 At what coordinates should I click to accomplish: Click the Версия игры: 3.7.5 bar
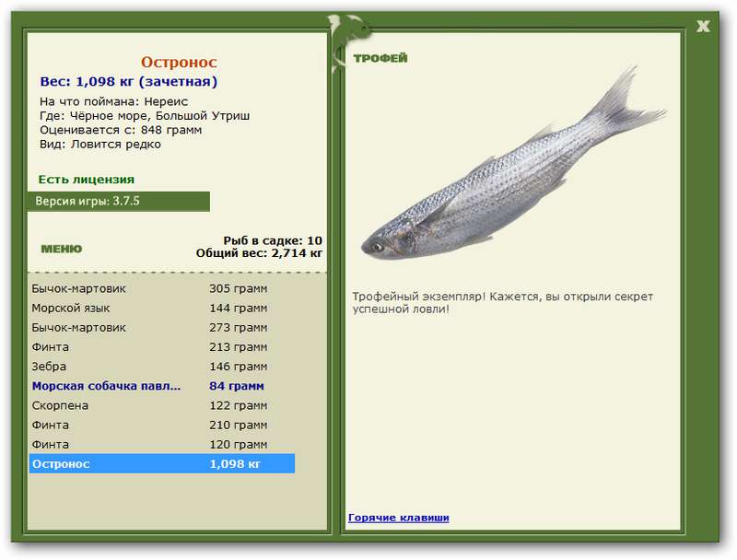tap(119, 201)
